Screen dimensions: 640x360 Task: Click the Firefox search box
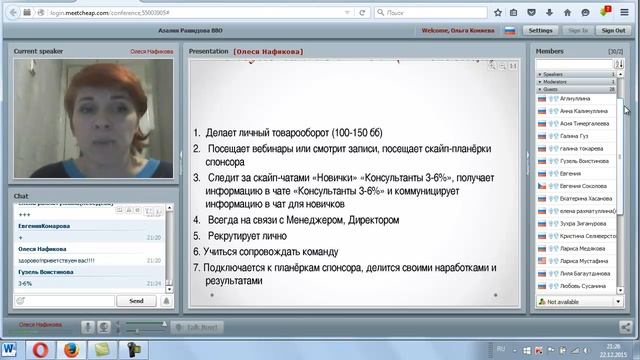coord(431,13)
